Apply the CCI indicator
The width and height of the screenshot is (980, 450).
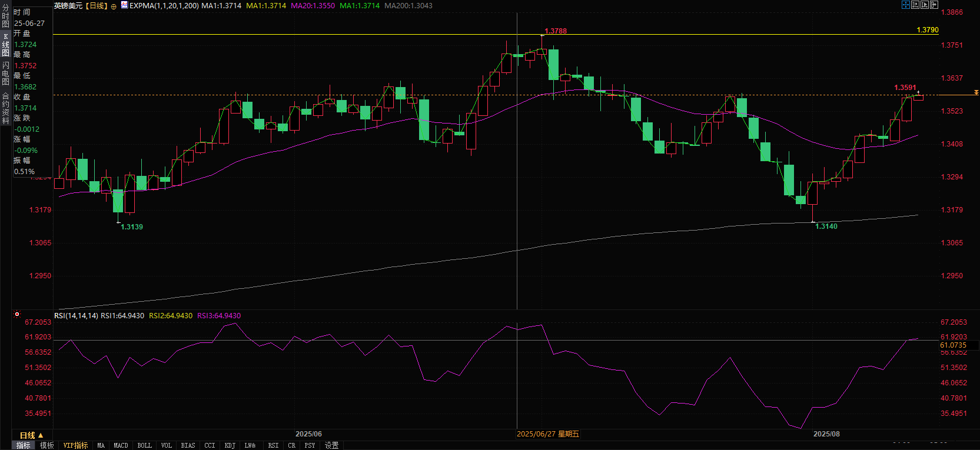[210, 445]
